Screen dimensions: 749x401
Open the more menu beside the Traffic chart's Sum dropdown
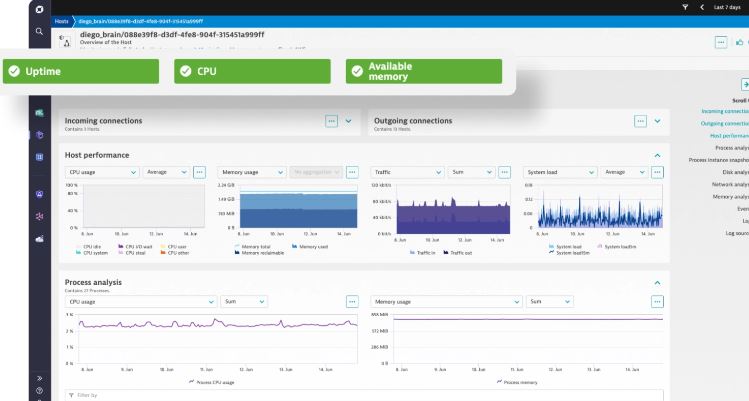[504, 172]
